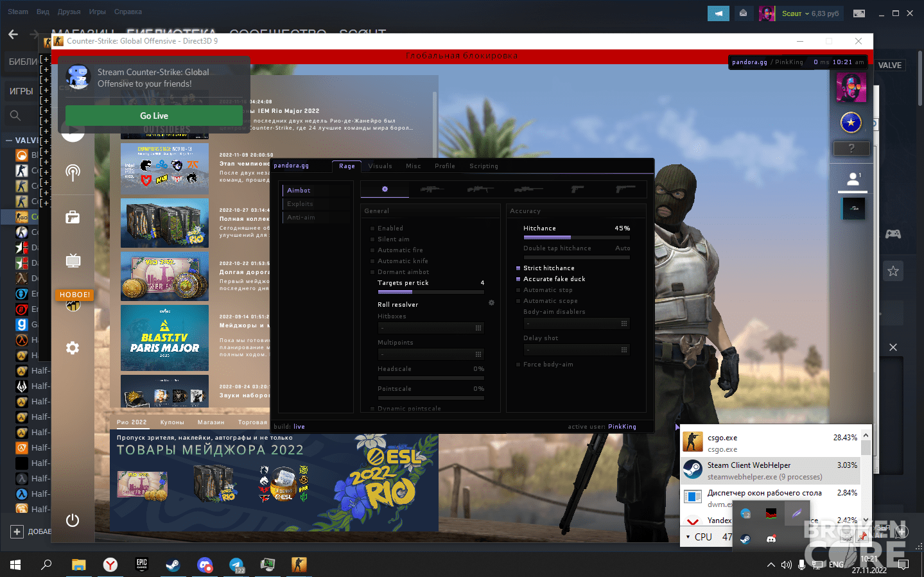Open the CS:GO watch TV icon
Screen dimensions: 924x577
[x=73, y=260]
